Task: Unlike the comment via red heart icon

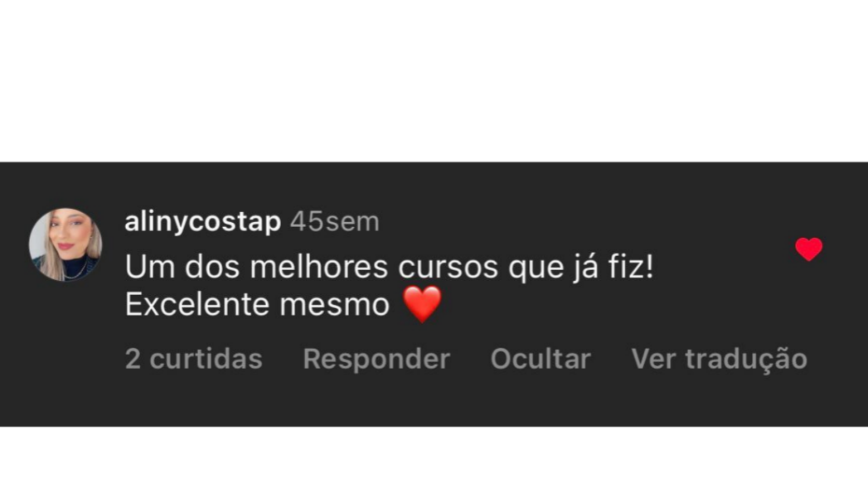Action: click(x=809, y=249)
